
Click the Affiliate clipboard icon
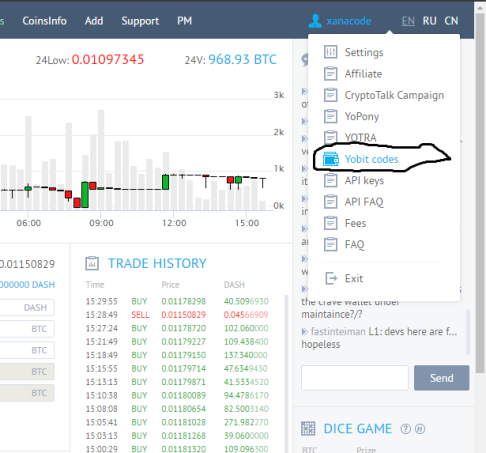pos(330,73)
